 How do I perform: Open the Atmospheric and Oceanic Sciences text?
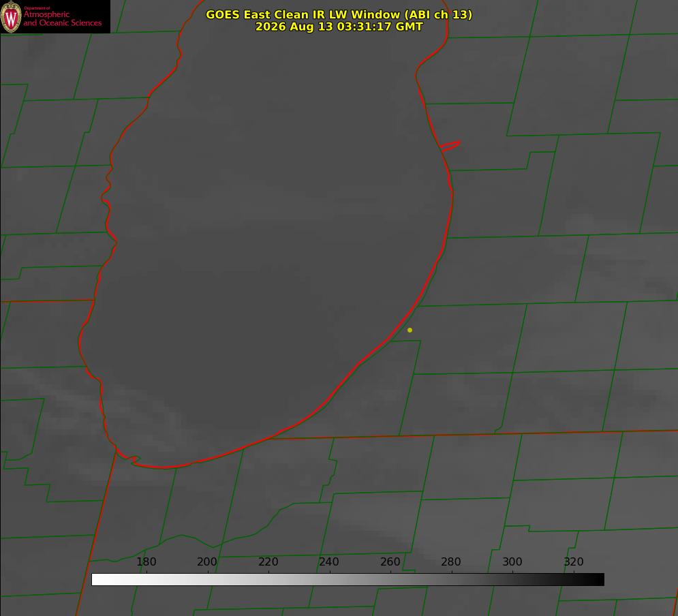pos(62,18)
